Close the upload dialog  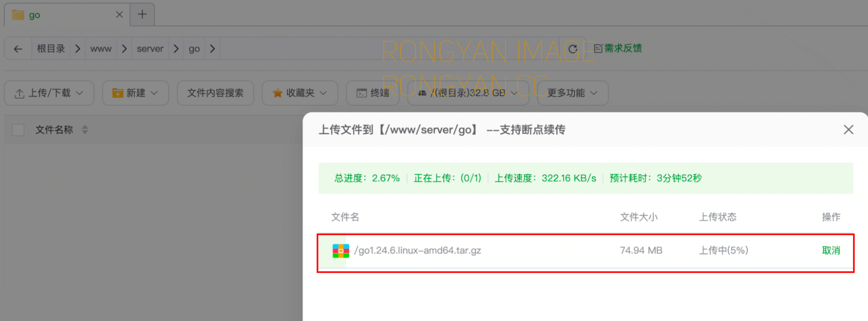coord(848,130)
